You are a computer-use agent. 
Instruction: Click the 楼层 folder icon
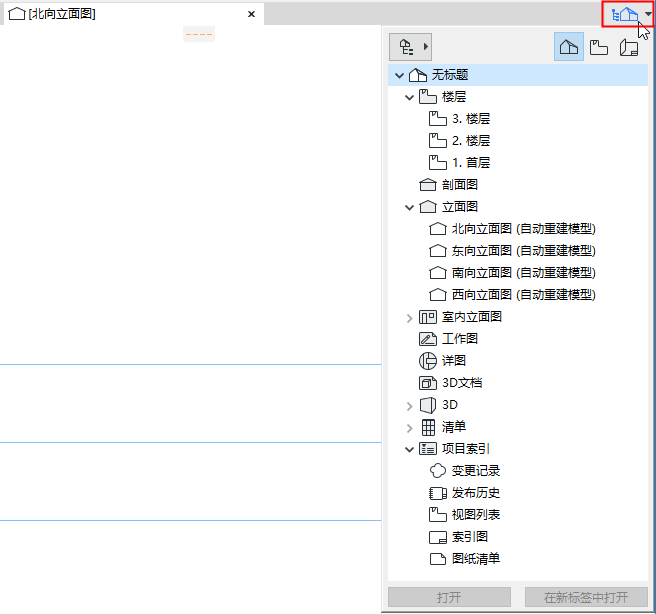pyautogui.click(x=428, y=97)
